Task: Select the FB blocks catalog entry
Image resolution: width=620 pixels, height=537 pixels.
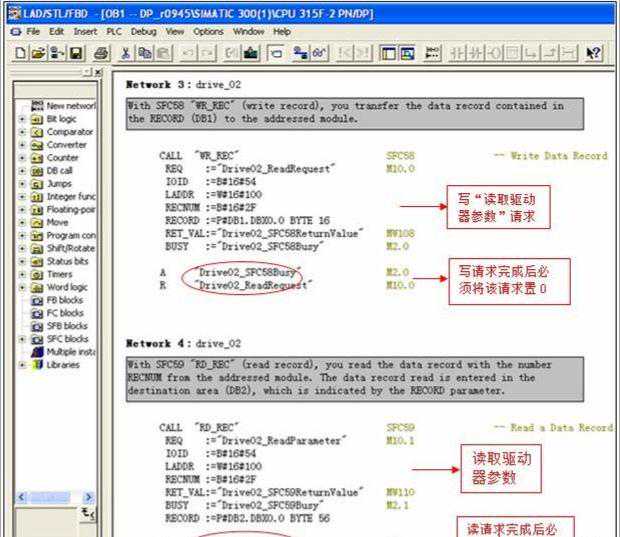Action: click(x=66, y=300)
